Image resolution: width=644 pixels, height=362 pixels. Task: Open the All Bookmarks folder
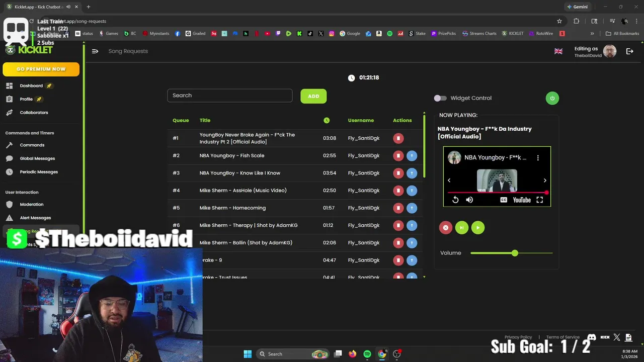[622, 34]
